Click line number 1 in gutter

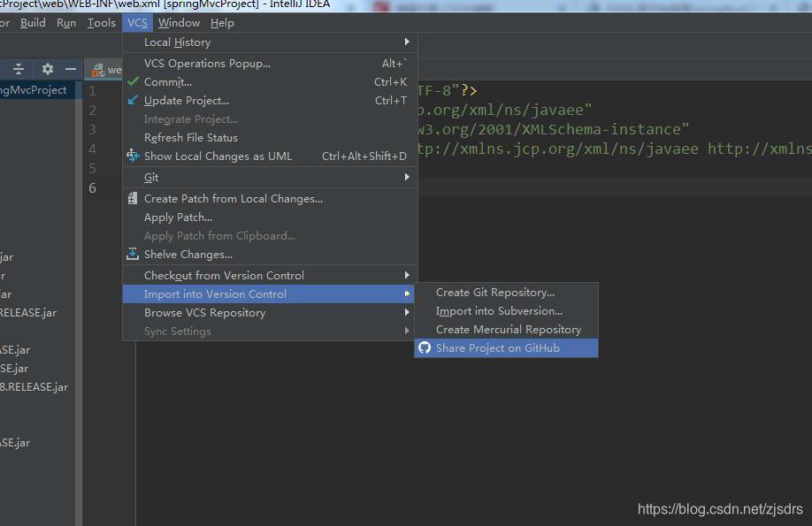92,90
